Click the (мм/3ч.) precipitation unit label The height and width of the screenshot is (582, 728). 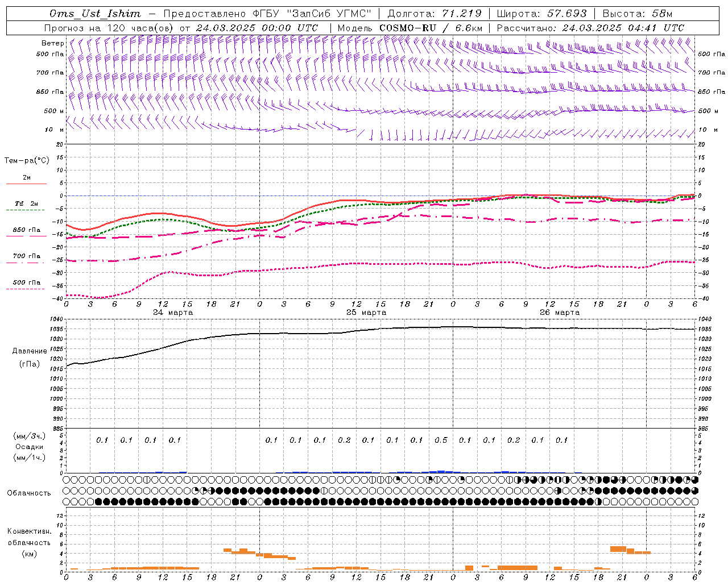[30, 436]
